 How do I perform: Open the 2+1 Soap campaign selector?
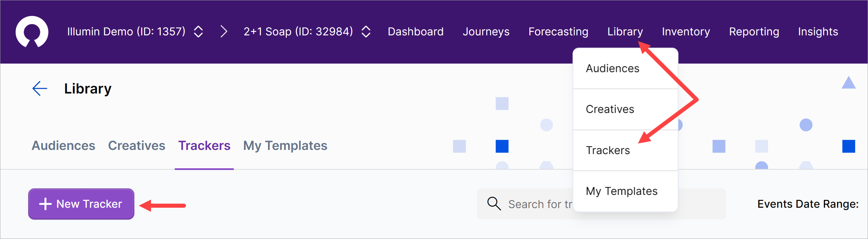tap(366, 32)
